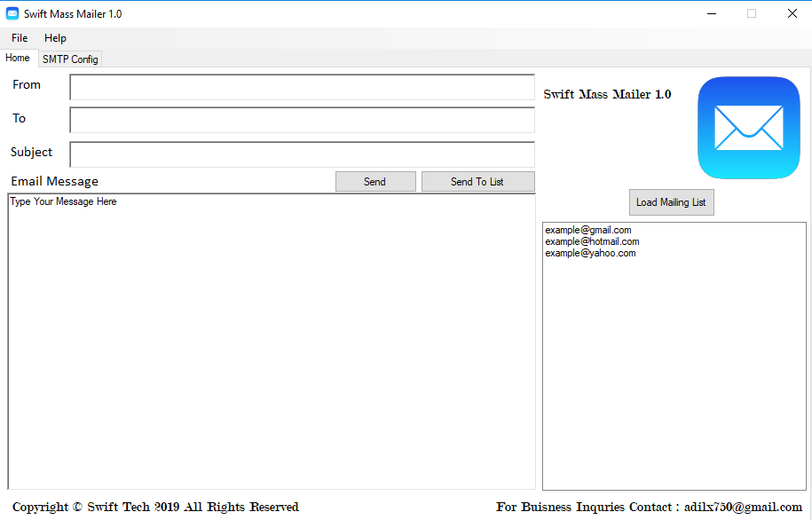Image resolution: width=812 pixels, height=520 pixels.
Task: Click the large blue envelope logo
Action: pyautogui.click(x=748, y=128)
